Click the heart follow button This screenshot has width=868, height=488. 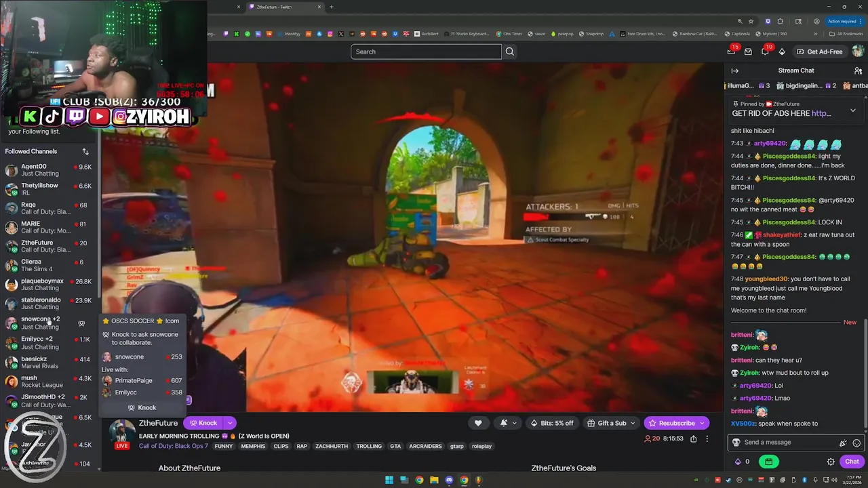[x=478, y=423]
